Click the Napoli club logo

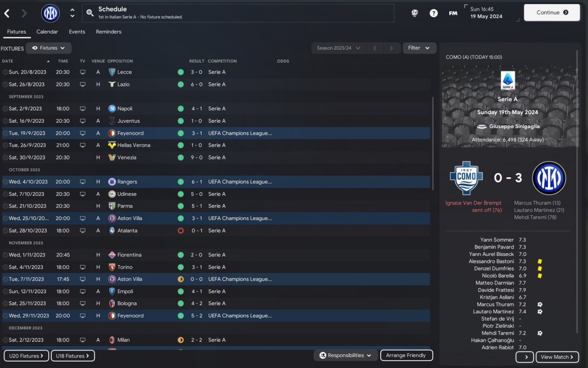click(112, 109)
